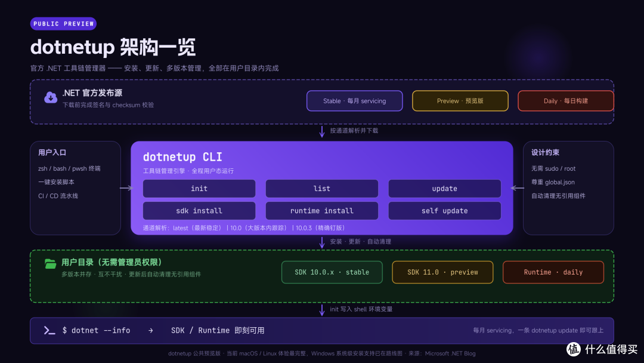Choose the Stable monthly servicing channel

[354, 101]
